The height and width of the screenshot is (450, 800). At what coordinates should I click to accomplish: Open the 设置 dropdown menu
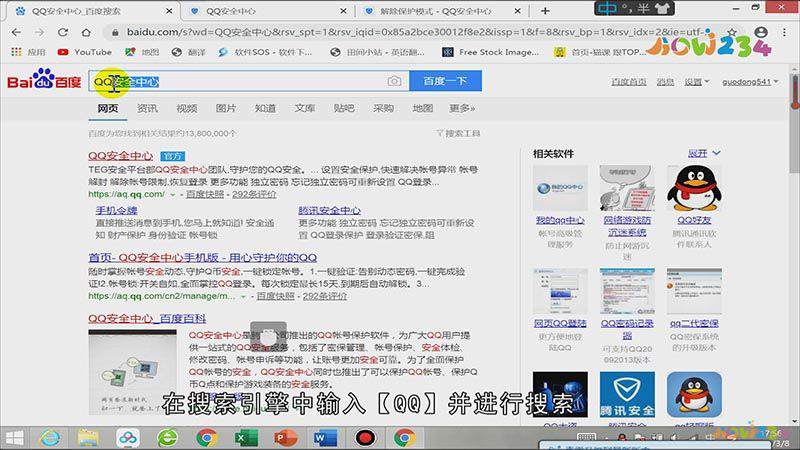pos(696,82)
